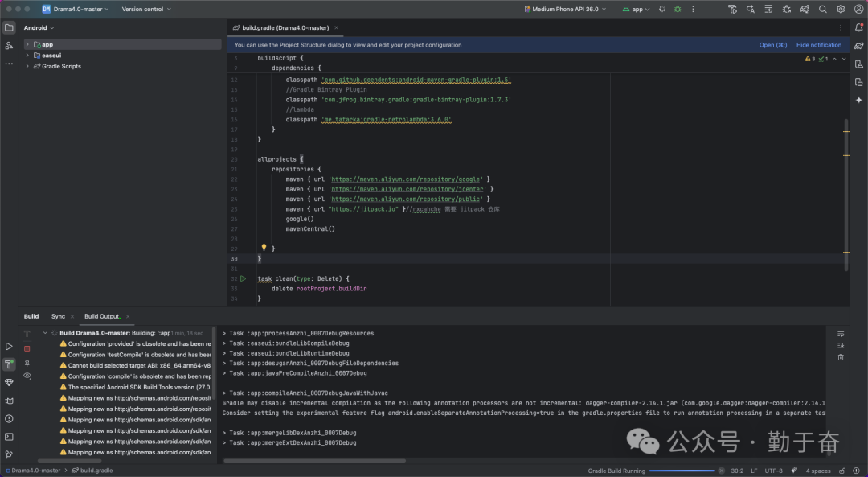
Task: Open Medium Phone API 36.0 device selector
Action: point(565,10)
